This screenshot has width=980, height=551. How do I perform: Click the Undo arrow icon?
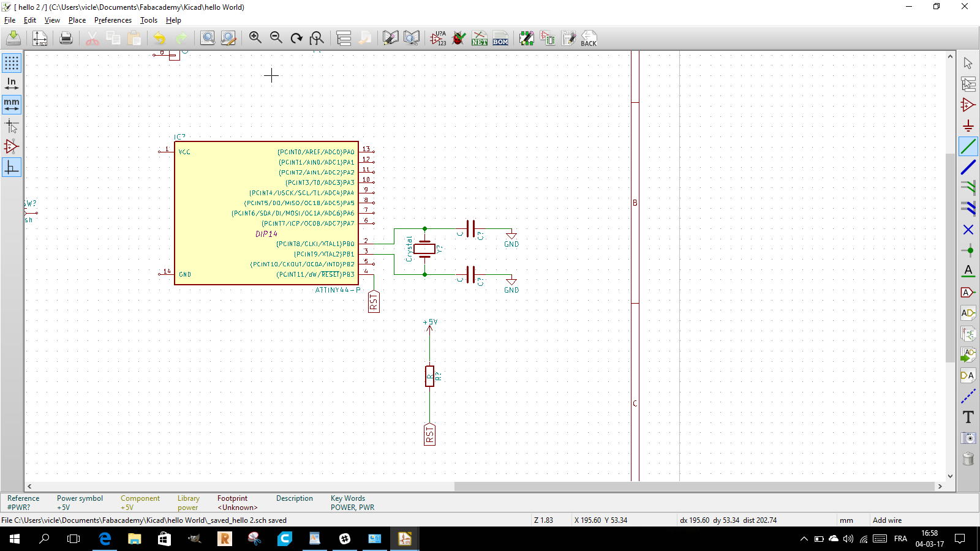tap(159, 38)
